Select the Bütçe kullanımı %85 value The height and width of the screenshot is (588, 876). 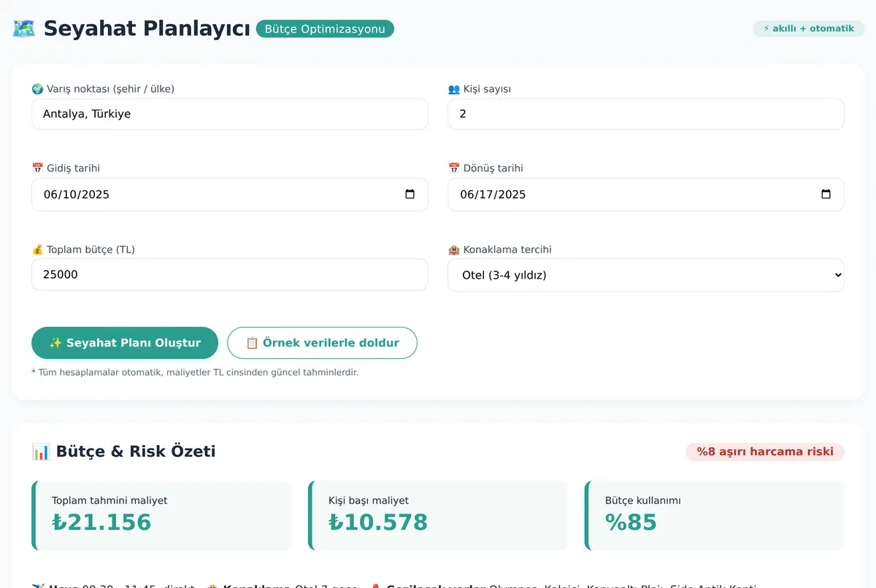[631, 522]
